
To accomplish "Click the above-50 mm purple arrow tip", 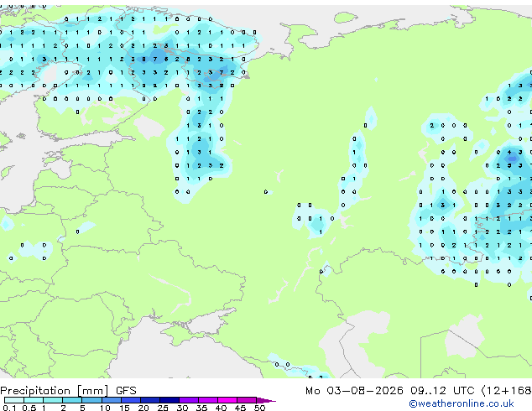I will (x=266, y=400).
